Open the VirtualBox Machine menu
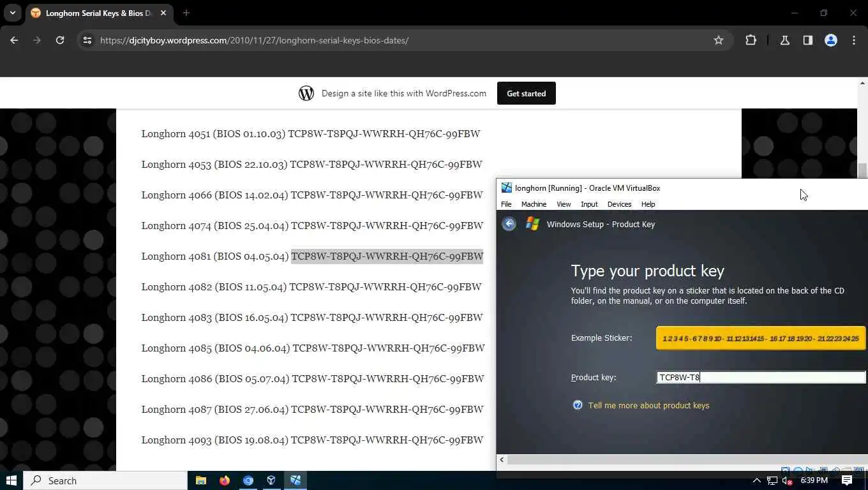 pyautogui.click(x=534, y=204)
